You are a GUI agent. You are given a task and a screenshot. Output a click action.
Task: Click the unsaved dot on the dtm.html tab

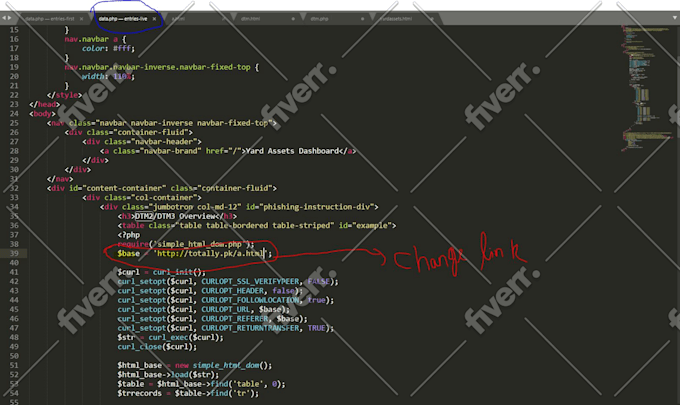point(293,19)
